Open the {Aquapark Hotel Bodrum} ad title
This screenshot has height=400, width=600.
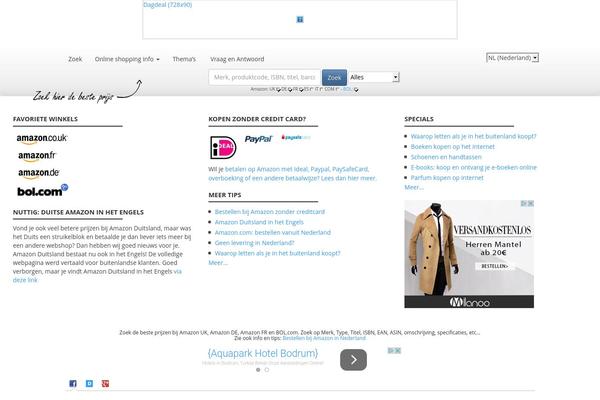[x=263, y=353]
